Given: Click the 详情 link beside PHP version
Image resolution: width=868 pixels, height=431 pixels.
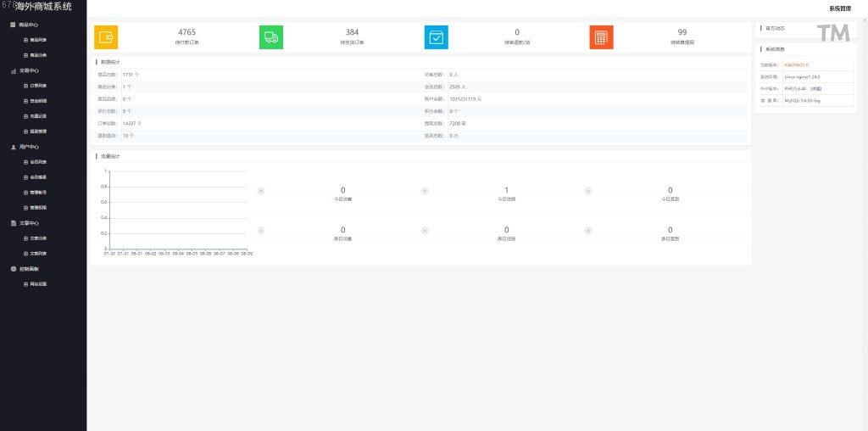Looking at the screenshot, I should tap(815, 88).
